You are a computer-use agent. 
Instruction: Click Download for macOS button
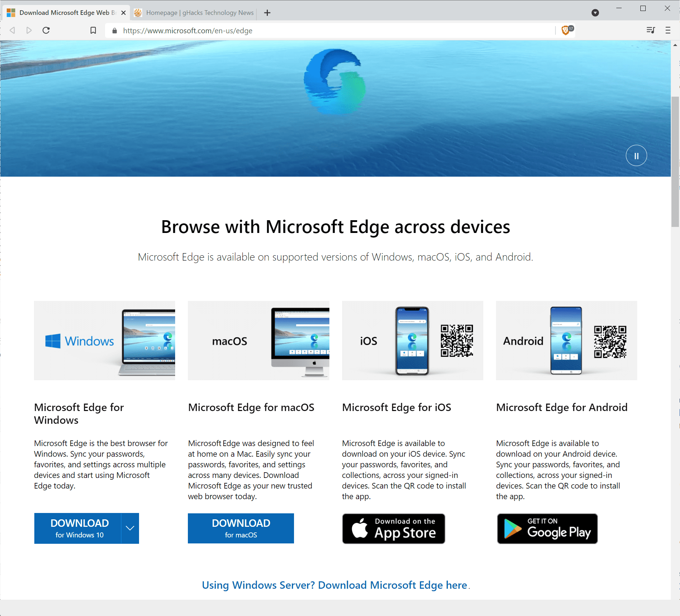241,528
